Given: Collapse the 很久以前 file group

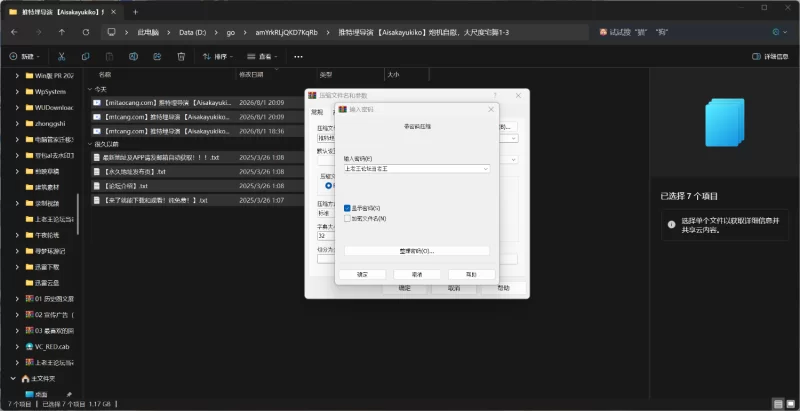Looking at the screenshot, I should 90,144.
